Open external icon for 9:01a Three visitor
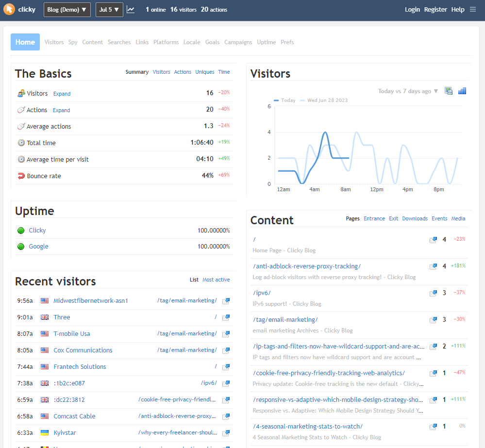The height and width of the screenshot is (448, 485). 226,317
